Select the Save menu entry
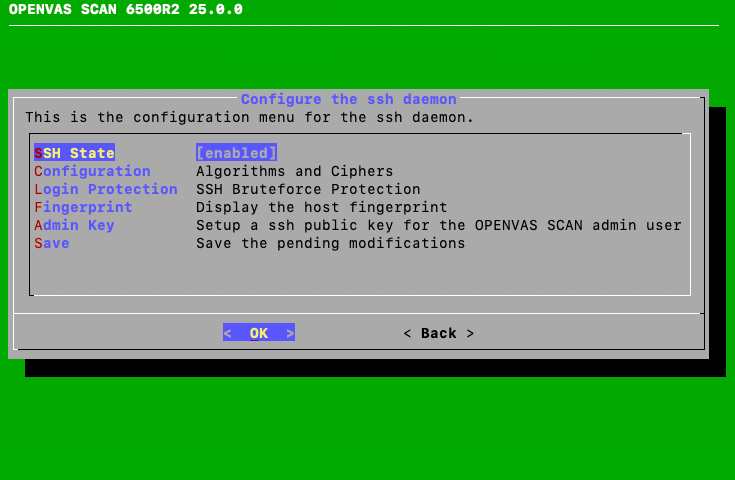The image size is (735, 480). pyautogui.click(x=52, y=243)
